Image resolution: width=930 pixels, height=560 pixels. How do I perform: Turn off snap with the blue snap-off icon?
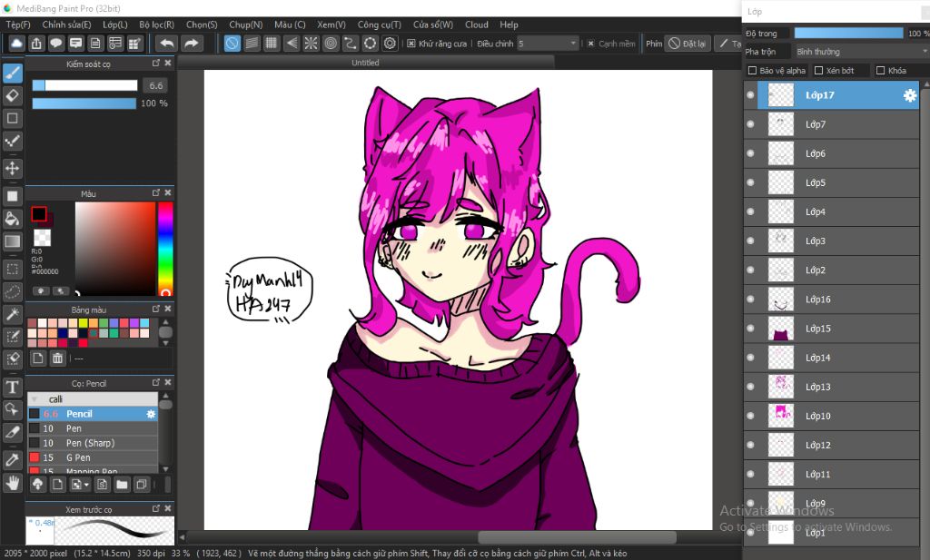point(232,44)
